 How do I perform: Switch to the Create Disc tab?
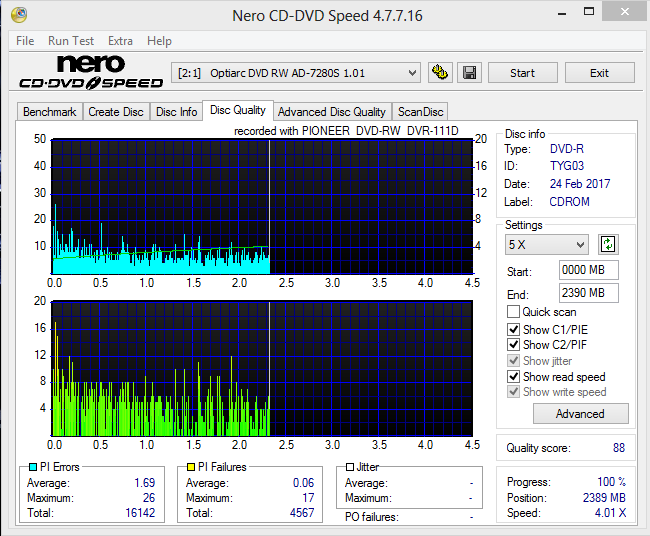pos(116,112)
